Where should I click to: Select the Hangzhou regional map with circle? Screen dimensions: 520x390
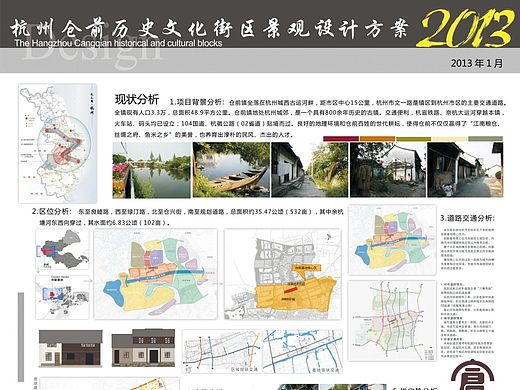click(58, 143)
